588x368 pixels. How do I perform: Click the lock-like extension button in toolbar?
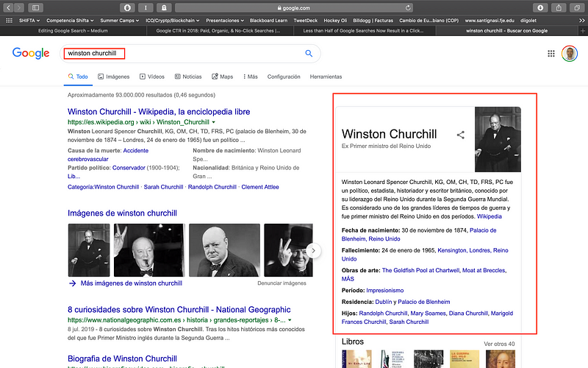point(164,7)
